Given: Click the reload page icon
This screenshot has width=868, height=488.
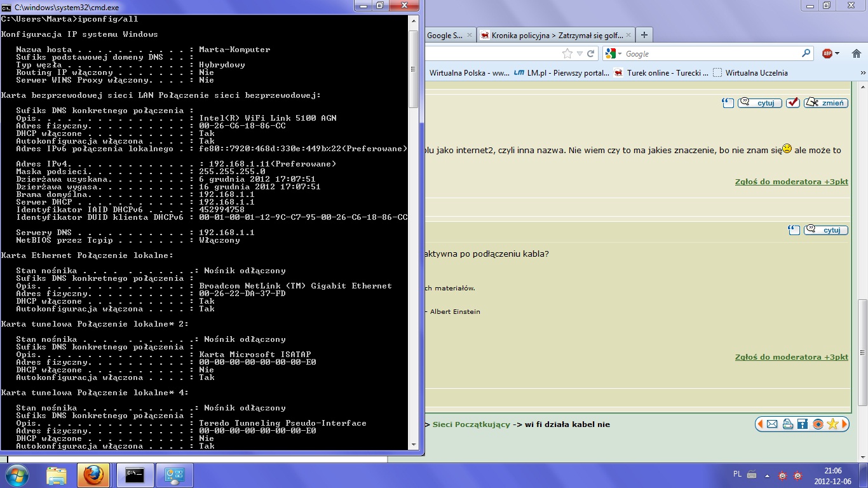Looking at the screenshot, I should point(590,54).
